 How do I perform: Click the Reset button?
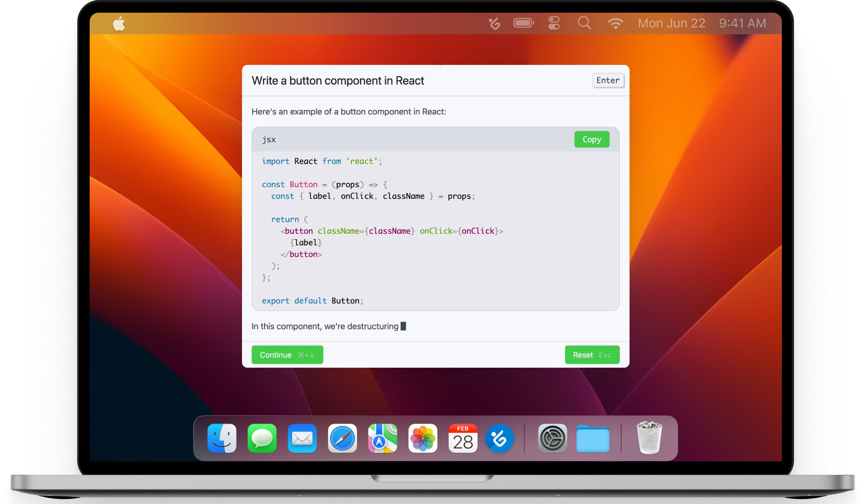(592, 355)
